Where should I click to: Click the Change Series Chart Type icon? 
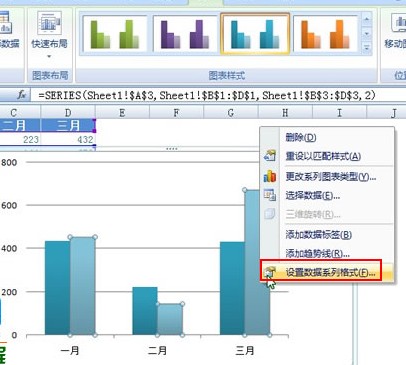point(269,176)
